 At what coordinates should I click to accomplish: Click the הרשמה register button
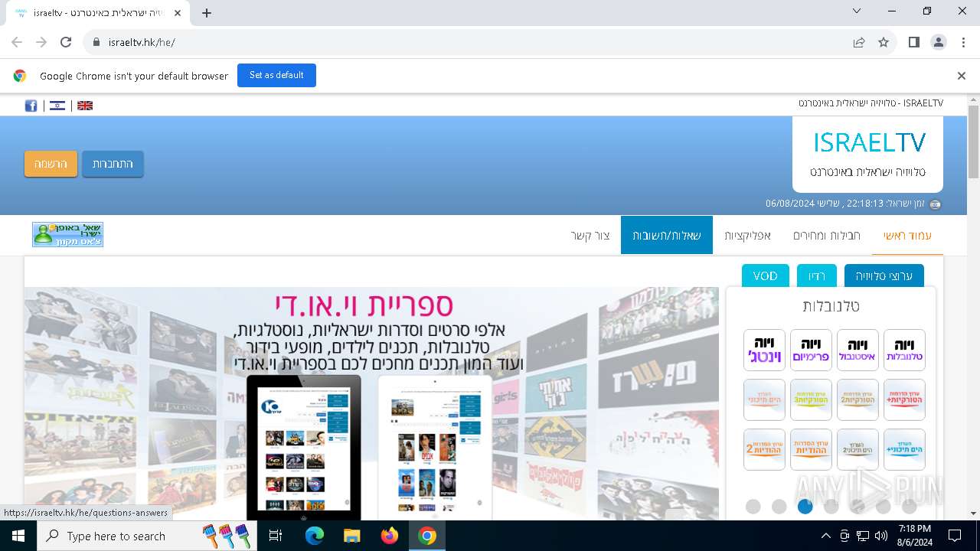51,164
